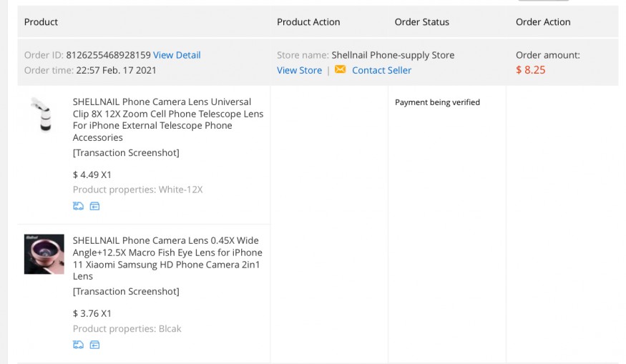Viewport: 626px width, 364px height.
Task: Click the return-box icon under the fish eye lens
Action: pyautogui.click(x=94, y=345)
